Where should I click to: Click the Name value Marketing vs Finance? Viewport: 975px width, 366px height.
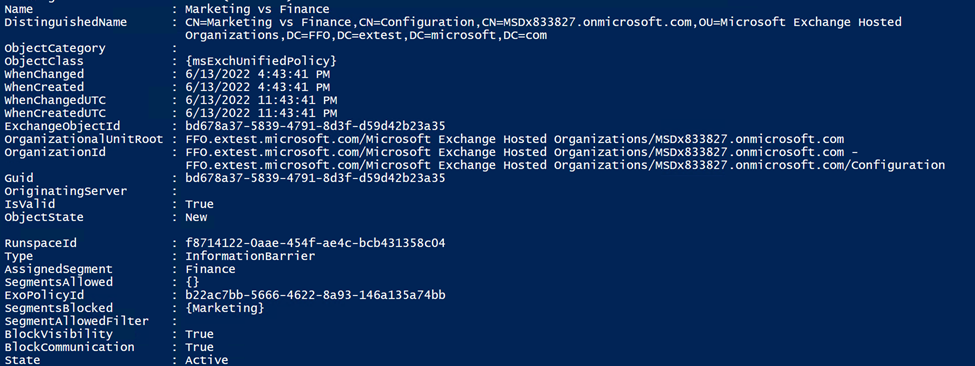coord(257,9)
